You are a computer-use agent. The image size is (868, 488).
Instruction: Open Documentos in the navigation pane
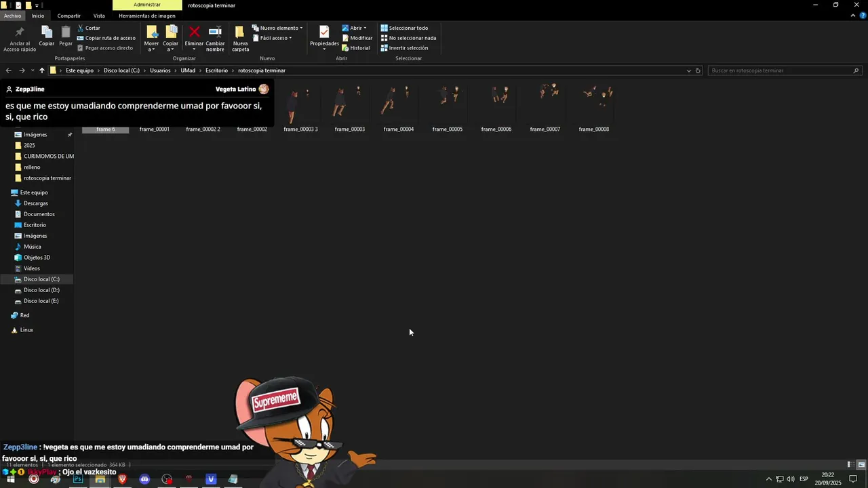(39, 214)
